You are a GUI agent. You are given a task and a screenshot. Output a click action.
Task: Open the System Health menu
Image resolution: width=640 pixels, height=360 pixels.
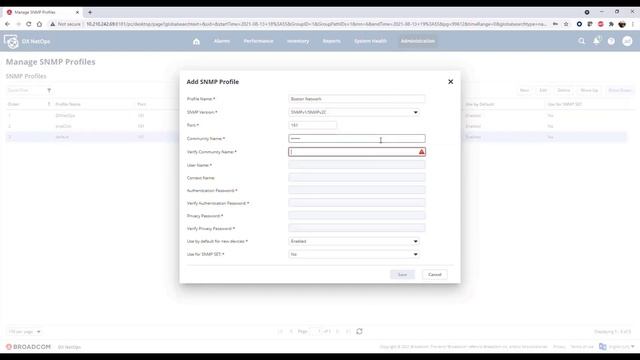(x=370, y=41)
